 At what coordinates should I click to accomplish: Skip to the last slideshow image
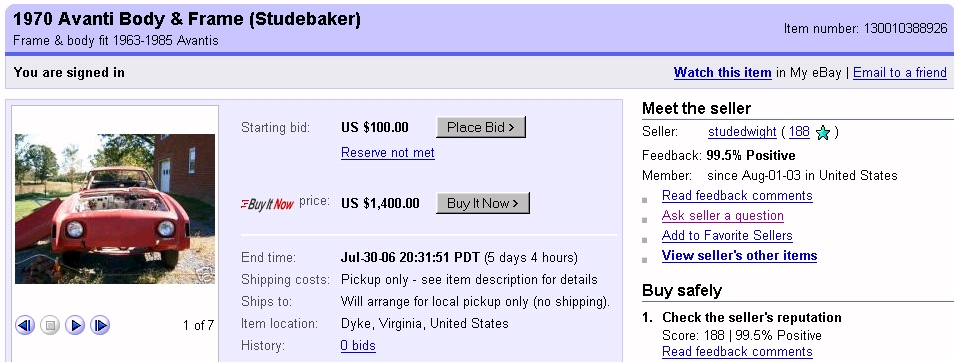pos(100,326)
